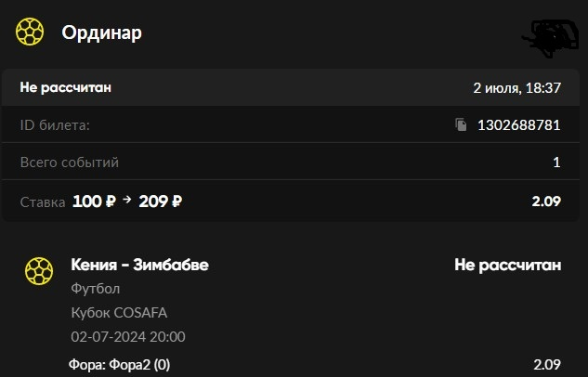Click the football icon beside Ординар
Image resolution: width=588 pixels, height=377 pixels.
tap(30, 32)
